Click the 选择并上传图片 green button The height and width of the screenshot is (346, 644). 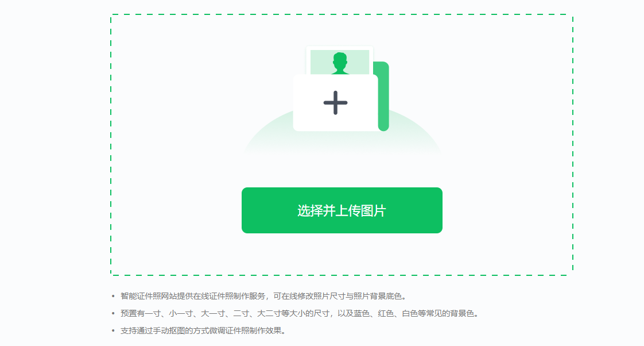point(342,210)
